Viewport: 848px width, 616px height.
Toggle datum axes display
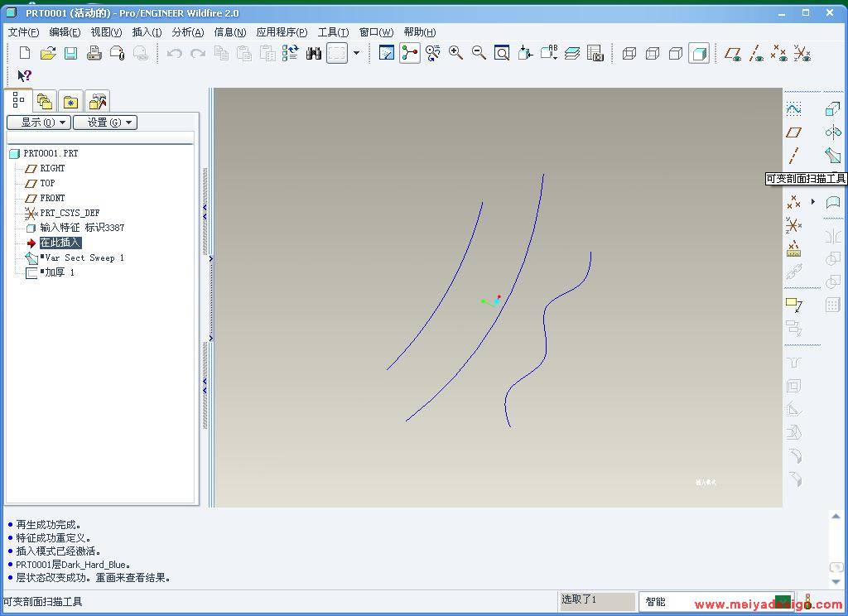coord(755,54)
